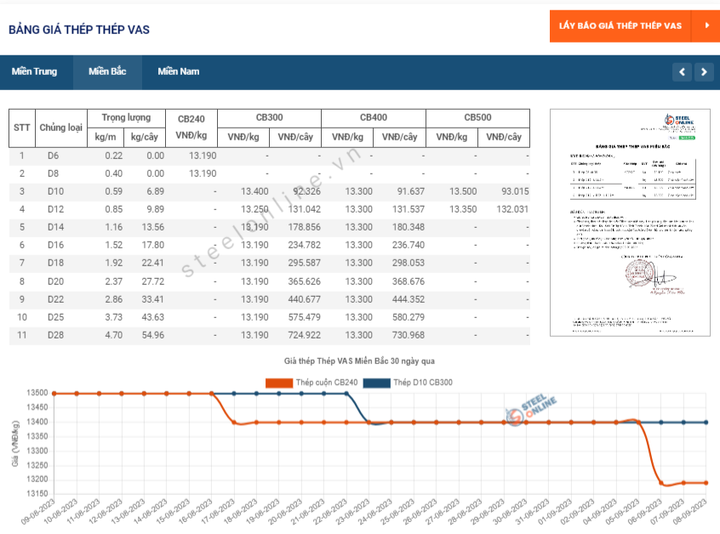Click the 13500 y-axis label
Screen dimensions: 720x534
(x=37, y=393)
